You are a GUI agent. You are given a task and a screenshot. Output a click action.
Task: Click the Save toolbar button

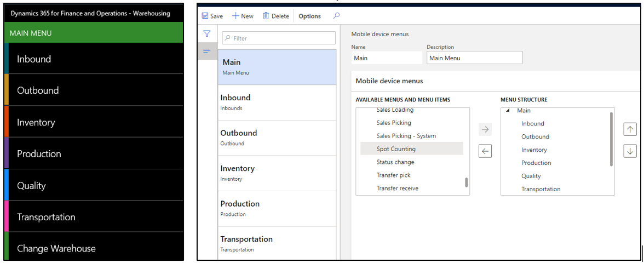[212, 16]
